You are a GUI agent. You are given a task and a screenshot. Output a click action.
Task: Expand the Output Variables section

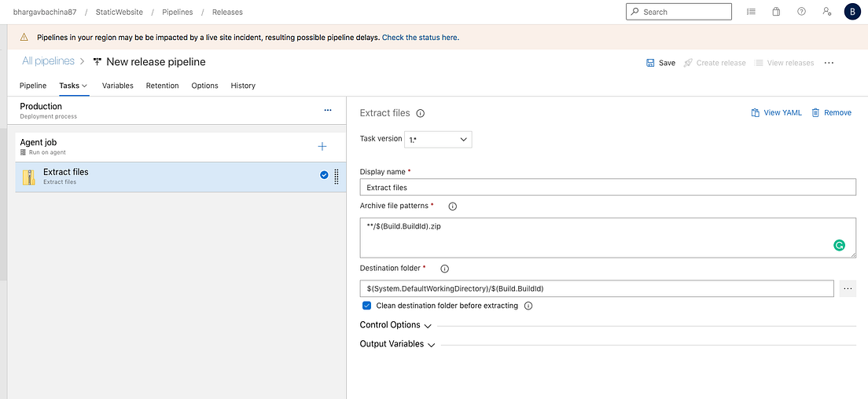pos(397,344)
